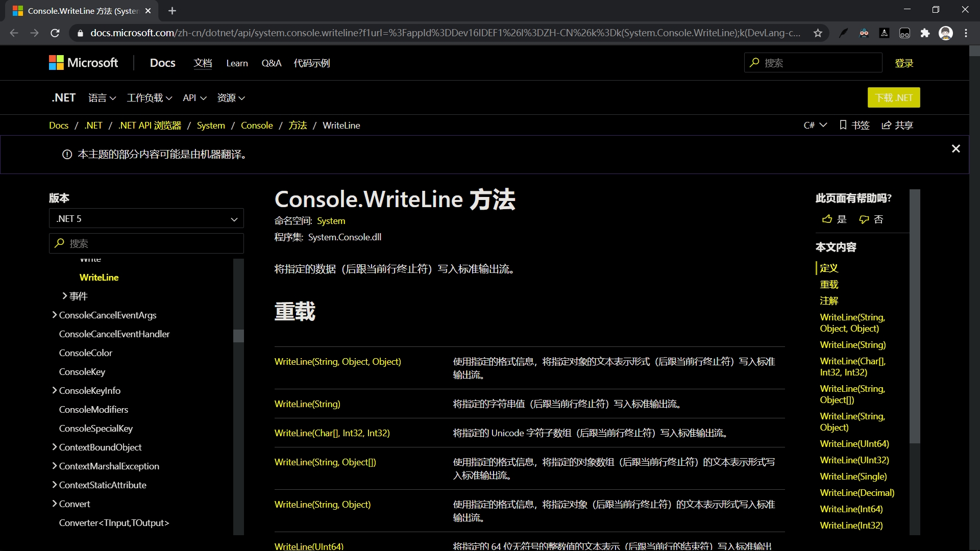This screenshot has width=980, height=551.
Task: Click the thumbs-up 是 feedback icon
Action: pos(827,219)
